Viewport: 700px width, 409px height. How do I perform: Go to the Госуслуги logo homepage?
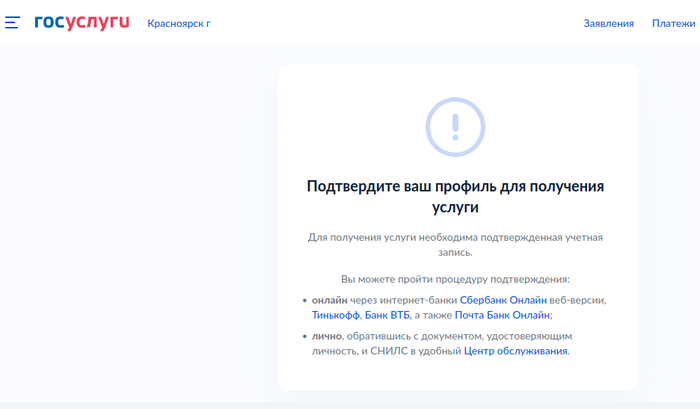pyautogui.click(x=82, y=22)
